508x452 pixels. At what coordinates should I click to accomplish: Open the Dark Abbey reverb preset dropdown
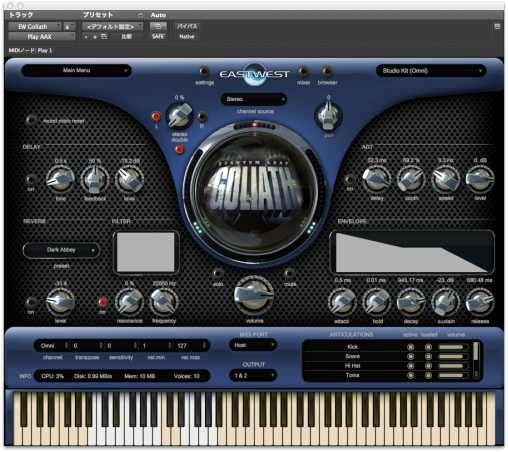click(61, 250)
